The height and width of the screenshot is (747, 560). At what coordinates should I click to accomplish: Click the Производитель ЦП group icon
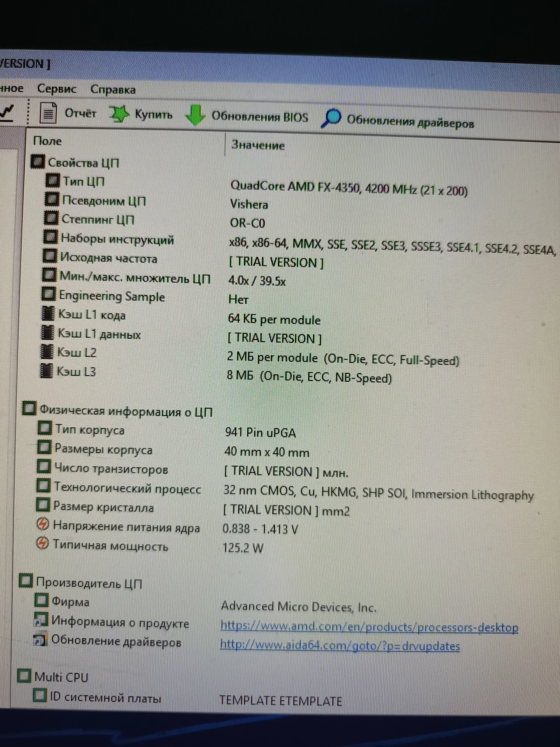[x=26, y=580]
